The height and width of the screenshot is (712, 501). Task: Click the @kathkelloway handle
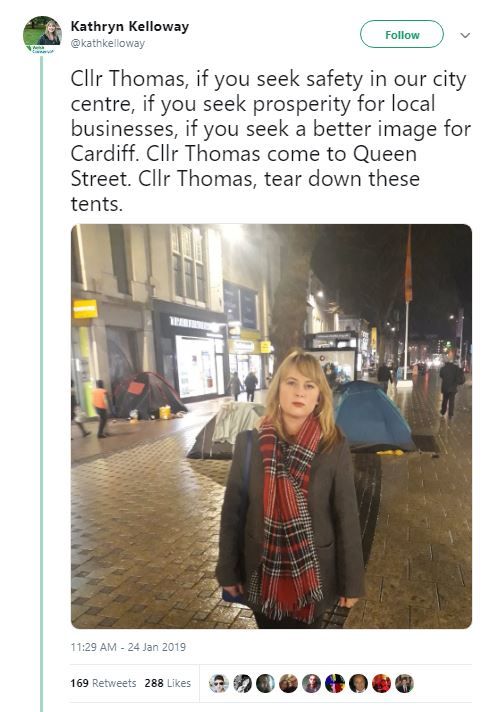pos(108,44)
